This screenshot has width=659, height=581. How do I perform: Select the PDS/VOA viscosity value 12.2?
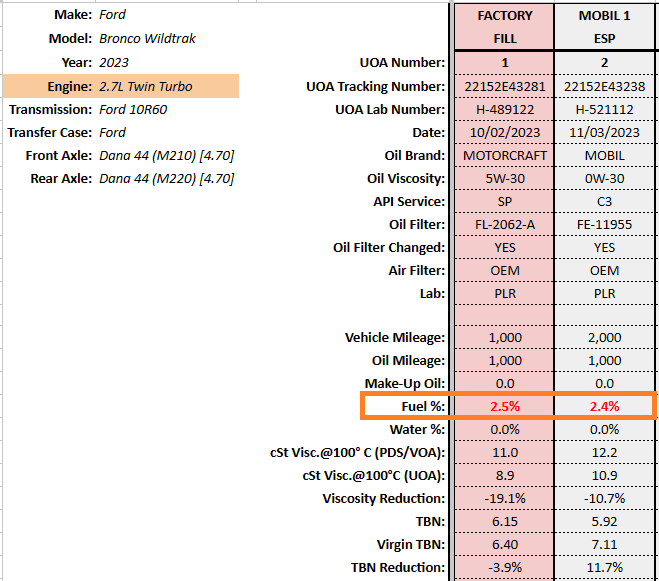[604, 453]
